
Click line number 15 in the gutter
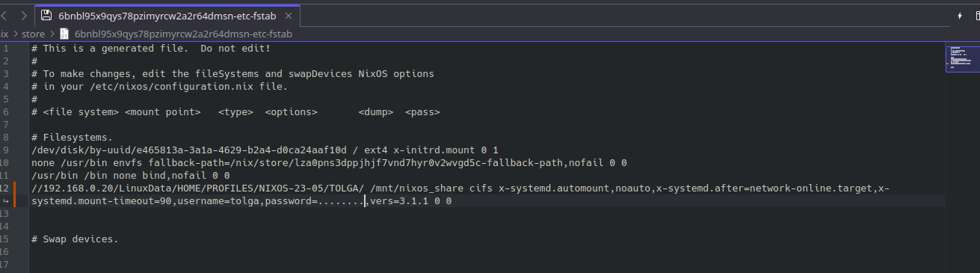pyautogui.click(x=4, y=239)
